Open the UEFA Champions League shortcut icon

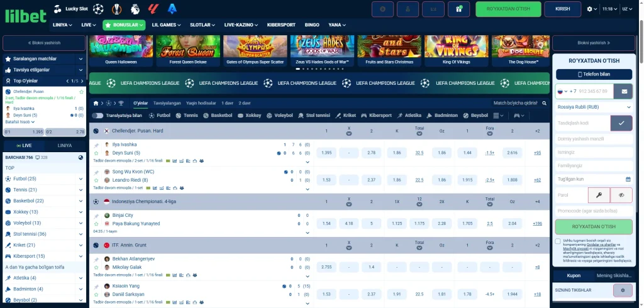tap(98, 9)
